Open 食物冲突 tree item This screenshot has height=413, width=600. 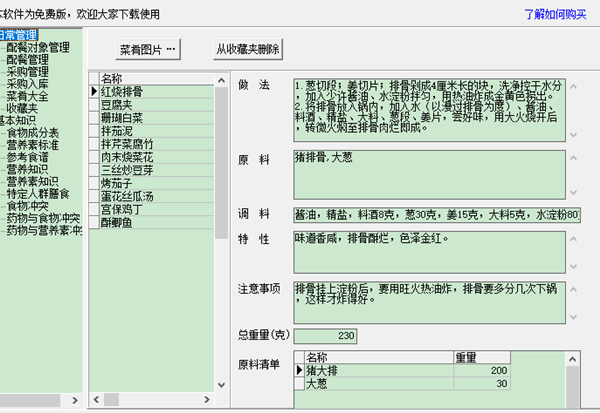coord(28,206)
